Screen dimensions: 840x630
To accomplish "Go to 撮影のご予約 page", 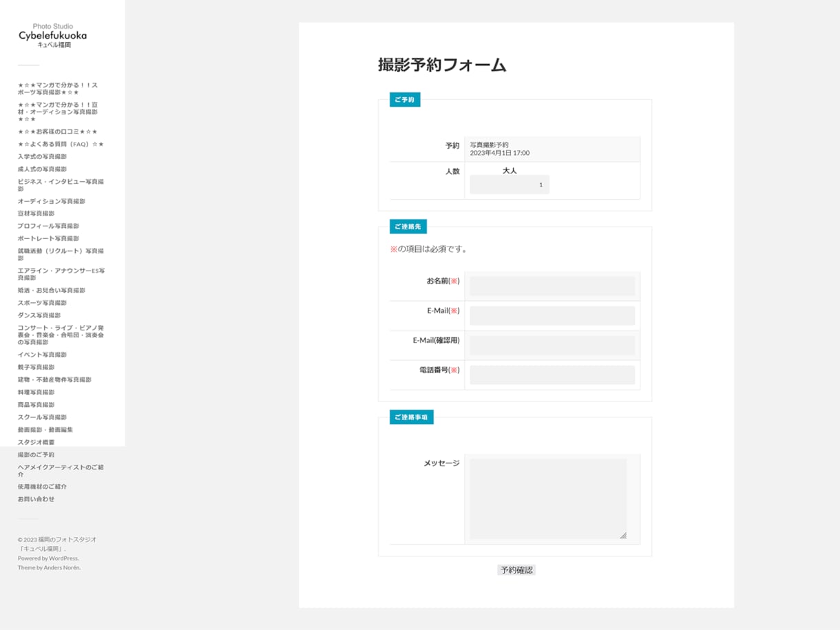I will pyautogui.click(x=36, y=454).
